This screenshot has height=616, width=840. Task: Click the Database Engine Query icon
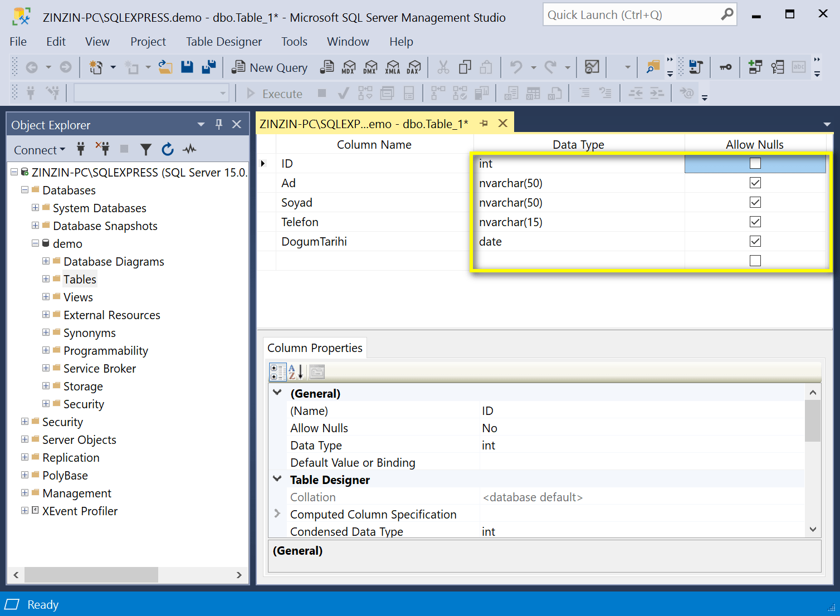click(327, 67)
